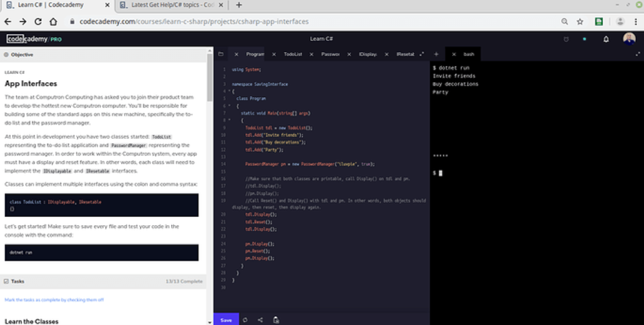Switch to the Program file tab
The height and width of the screenshot is (325, 644).
[255, 54]
